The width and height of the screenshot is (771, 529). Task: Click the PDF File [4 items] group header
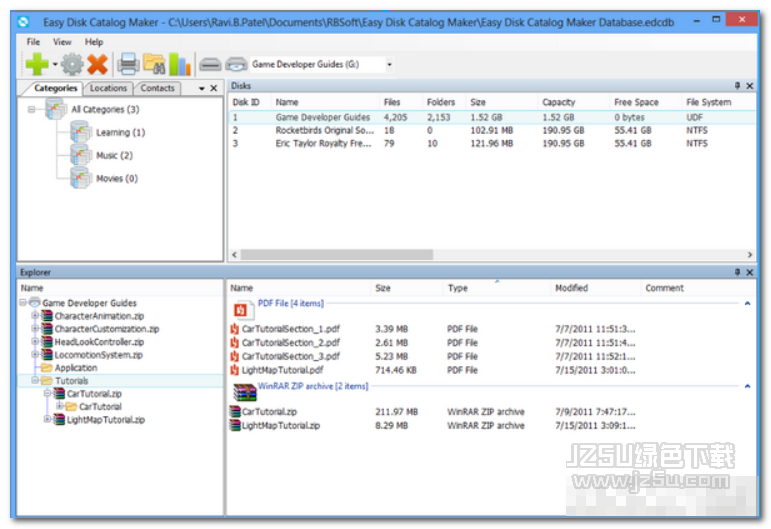click(291, 303)
